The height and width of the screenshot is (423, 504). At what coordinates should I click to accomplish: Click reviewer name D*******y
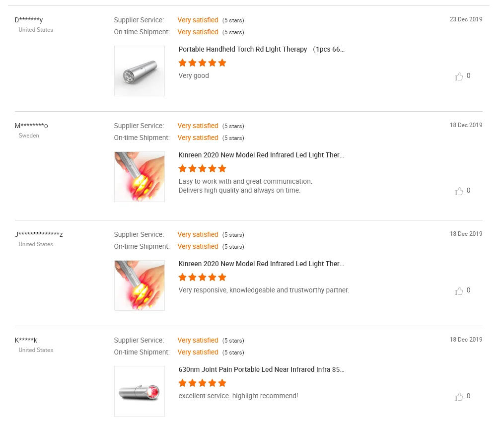pyautogui.click(x=29, y=20)
